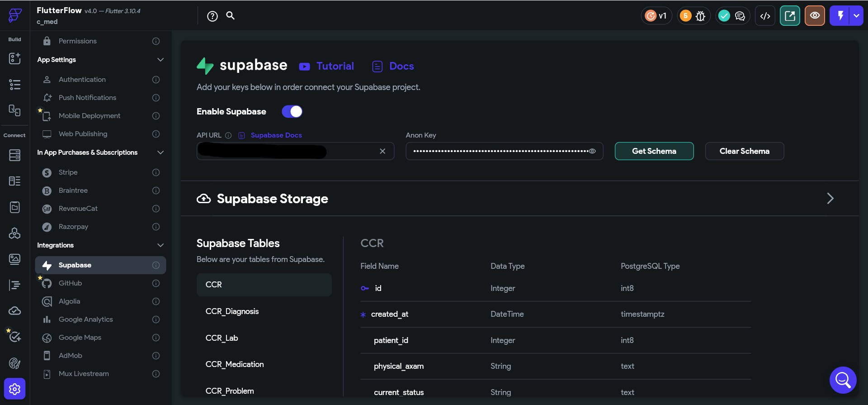Click the settings gear in left sidebar

[x=14, y=389]
